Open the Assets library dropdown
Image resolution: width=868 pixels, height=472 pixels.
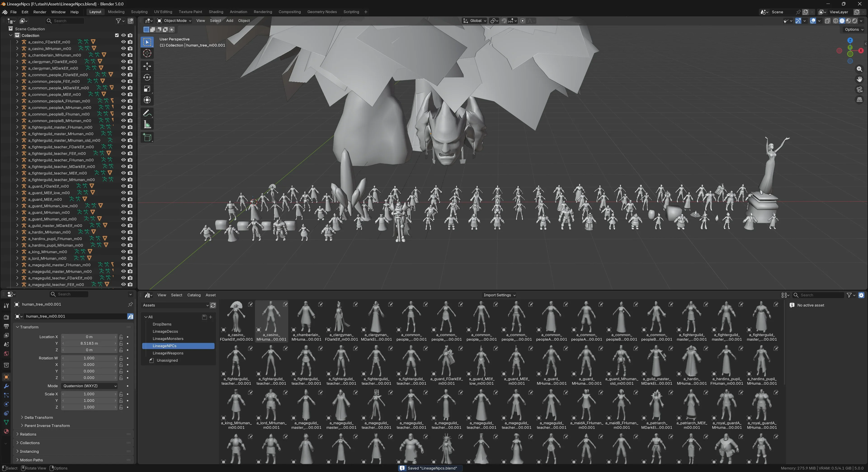tap(175, 305)
